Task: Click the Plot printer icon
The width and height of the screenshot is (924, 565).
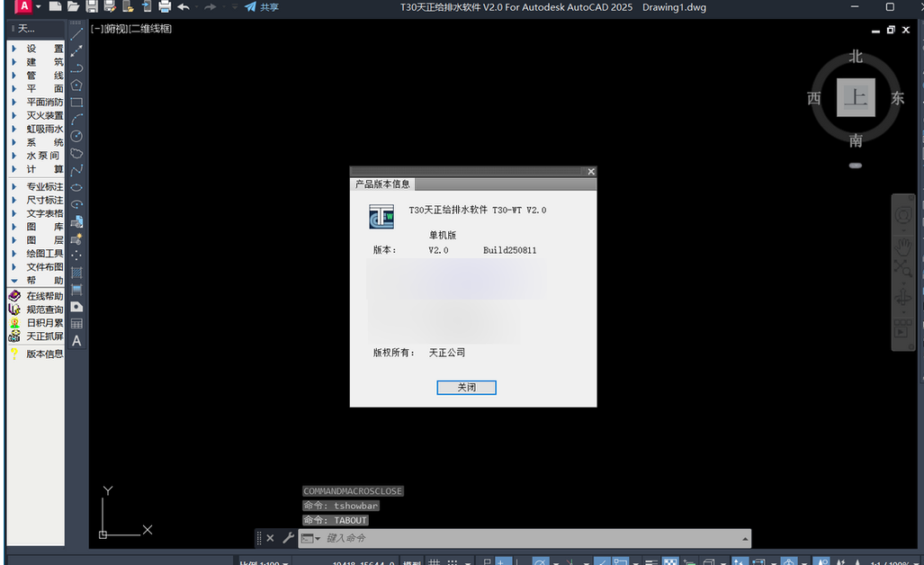Action: pyautogui.click(x=165, y=6)
